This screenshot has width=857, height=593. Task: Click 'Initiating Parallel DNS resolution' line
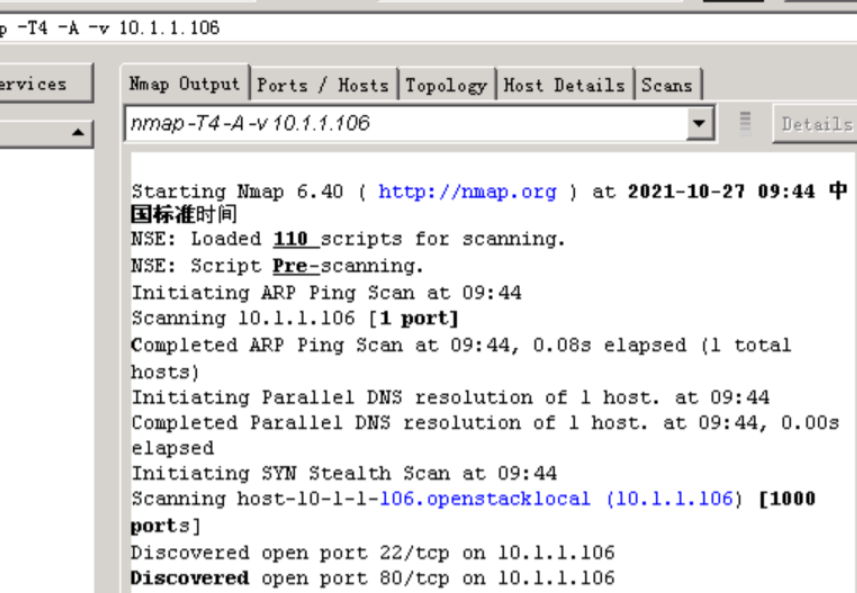(450, 397)
